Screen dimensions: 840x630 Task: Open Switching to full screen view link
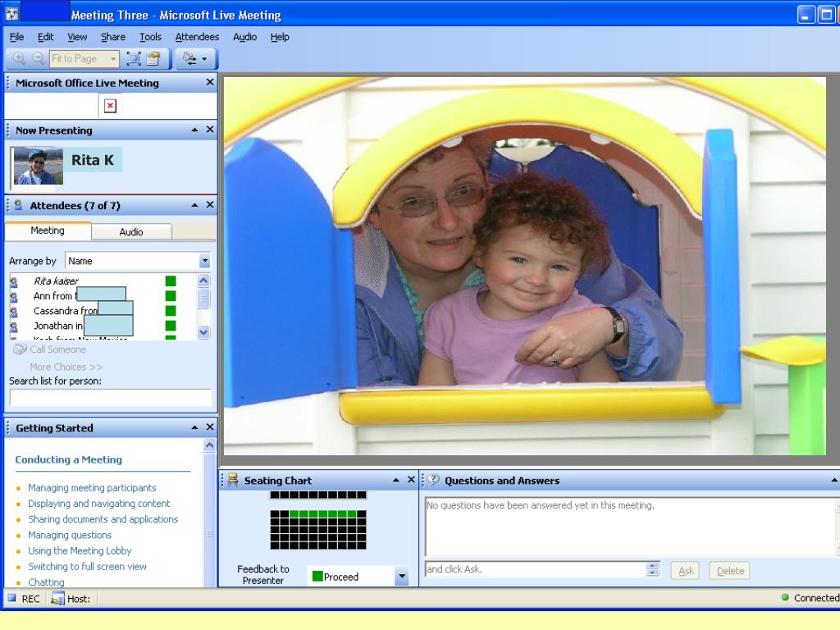[x=87, y=566]
